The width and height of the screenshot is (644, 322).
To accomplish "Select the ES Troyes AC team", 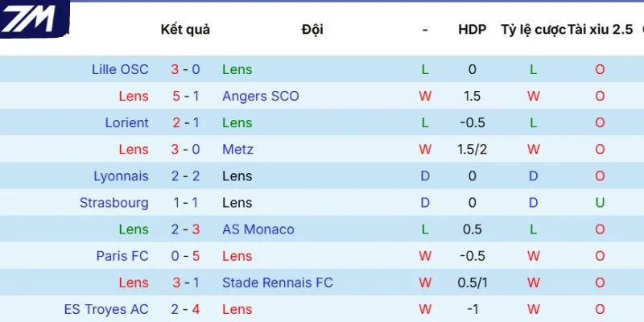I will click(x=106, y=309).
